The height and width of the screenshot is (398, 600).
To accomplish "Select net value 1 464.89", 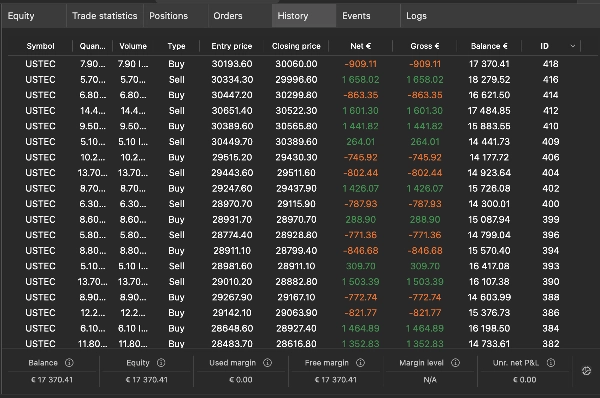I will [x=360, y=328].
